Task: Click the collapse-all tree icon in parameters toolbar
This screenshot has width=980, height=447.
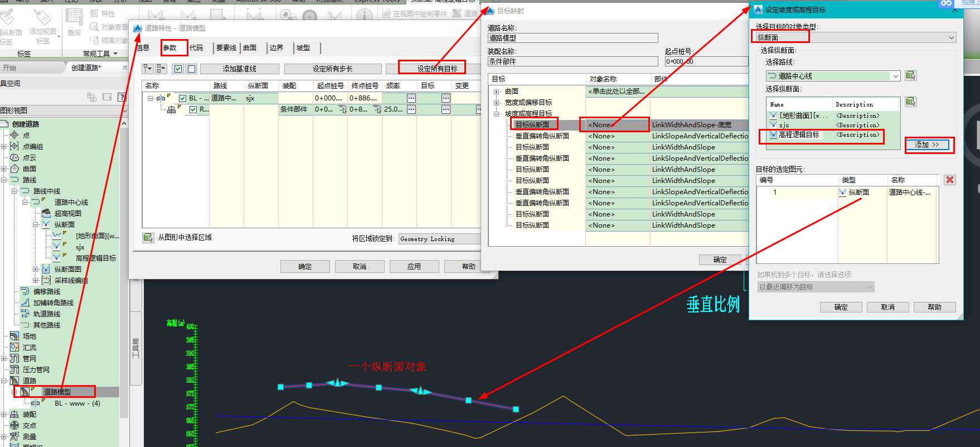Action: click(161, 69)
